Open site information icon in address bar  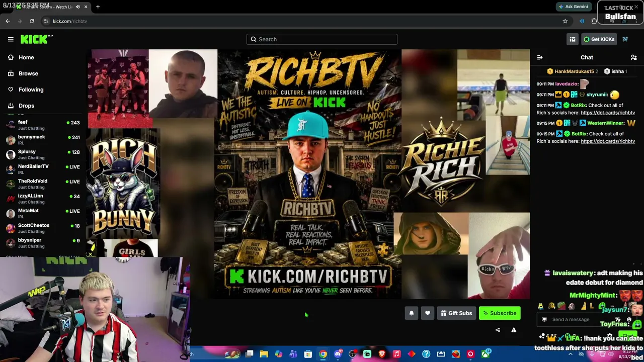46,21
